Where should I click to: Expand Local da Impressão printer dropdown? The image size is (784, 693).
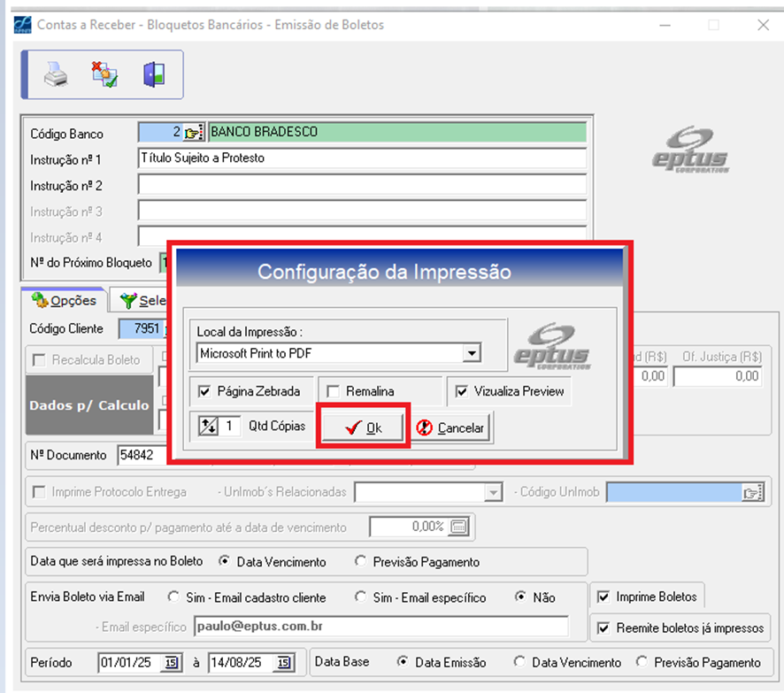pyautogui.click(x=473, y=354)
